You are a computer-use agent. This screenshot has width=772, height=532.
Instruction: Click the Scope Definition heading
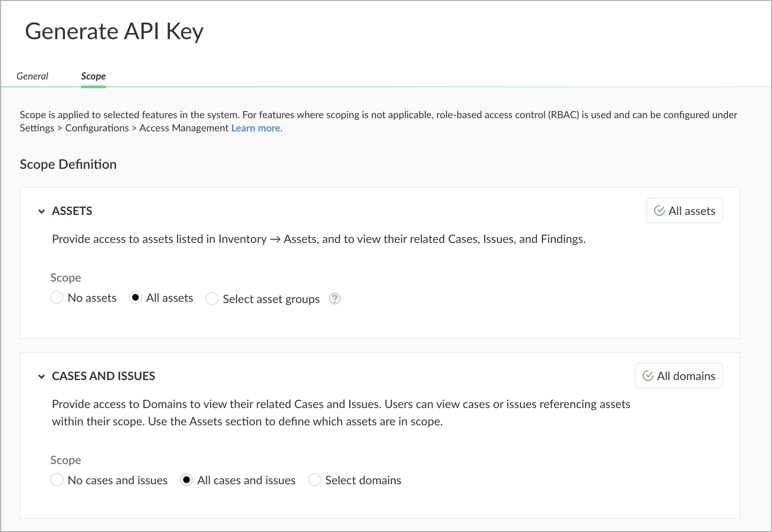click(x=68, y=164)
